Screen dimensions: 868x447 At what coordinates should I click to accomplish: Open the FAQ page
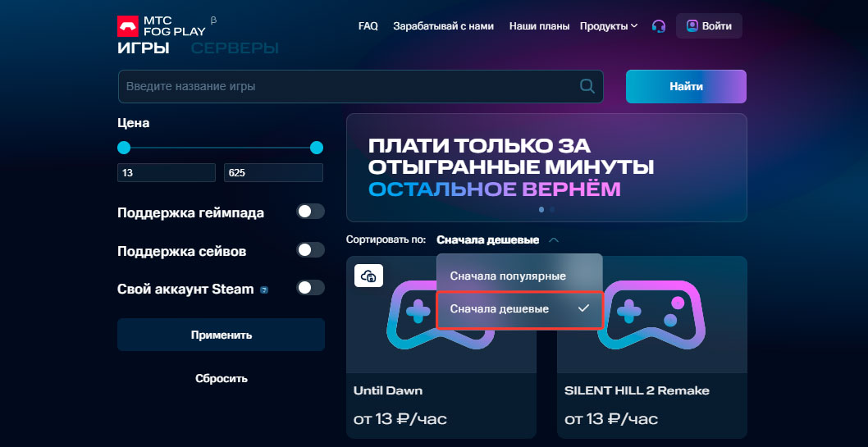click(x=368, y=26)
